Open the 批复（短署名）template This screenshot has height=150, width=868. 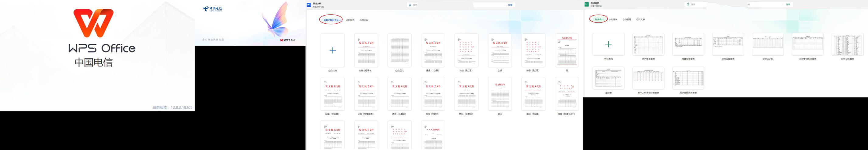point(366,50)
